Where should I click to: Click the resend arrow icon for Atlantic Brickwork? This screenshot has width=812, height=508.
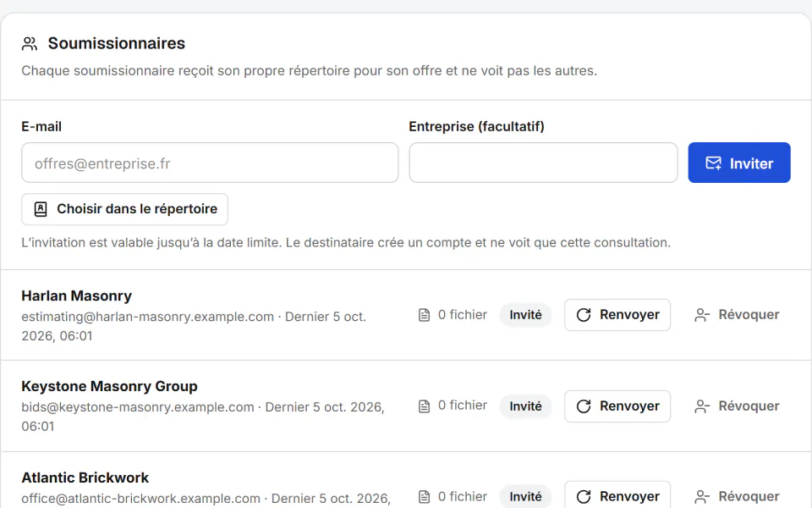584,497
